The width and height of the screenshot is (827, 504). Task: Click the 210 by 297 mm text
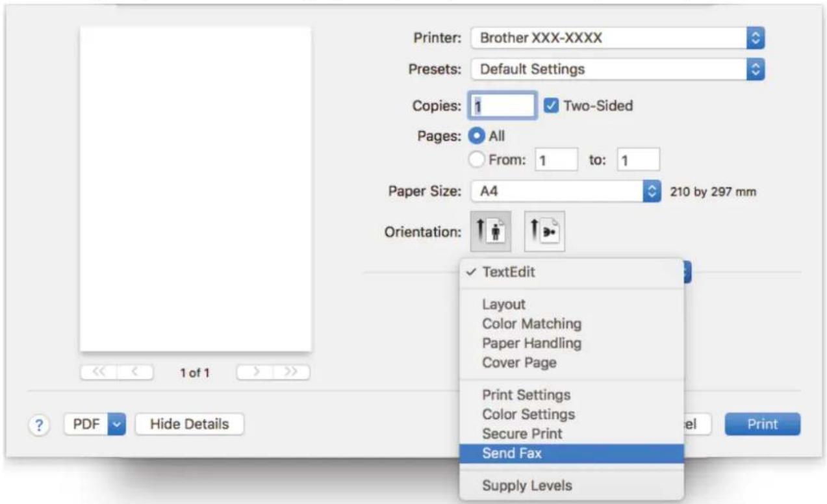pyautogui.click(x=713, y=192)
